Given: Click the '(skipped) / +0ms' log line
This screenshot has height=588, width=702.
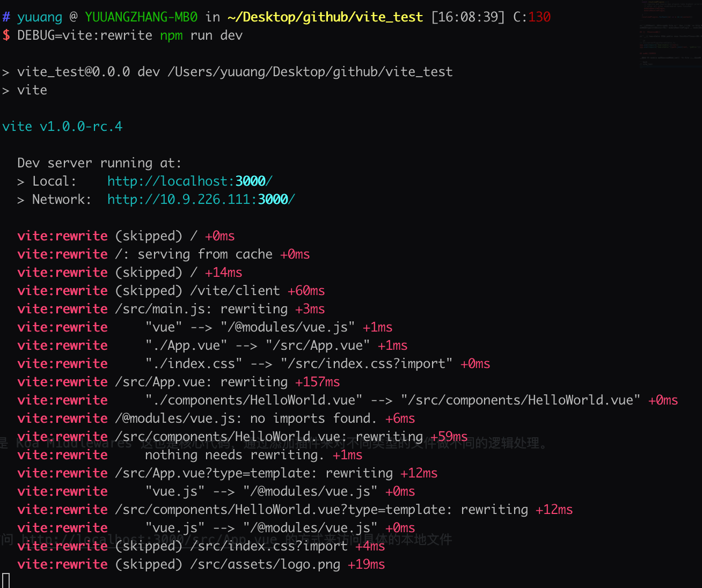Looking at the screenshot, I should tap(126, 236).
